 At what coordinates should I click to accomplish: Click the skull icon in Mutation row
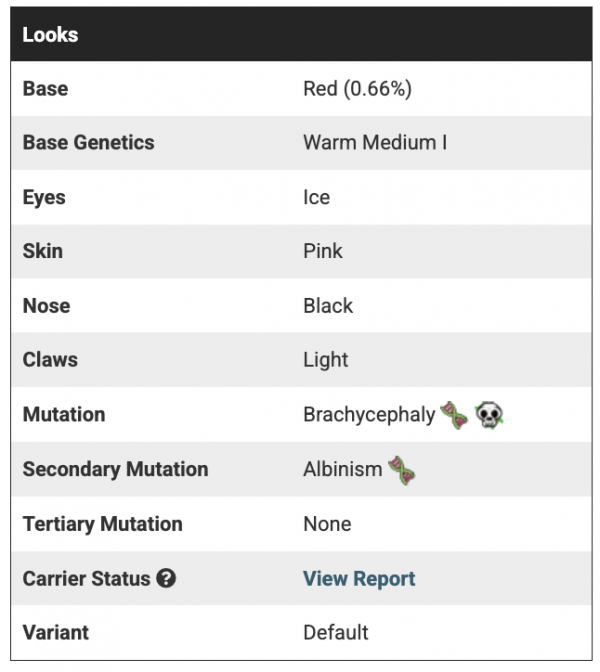pos(490,415)
